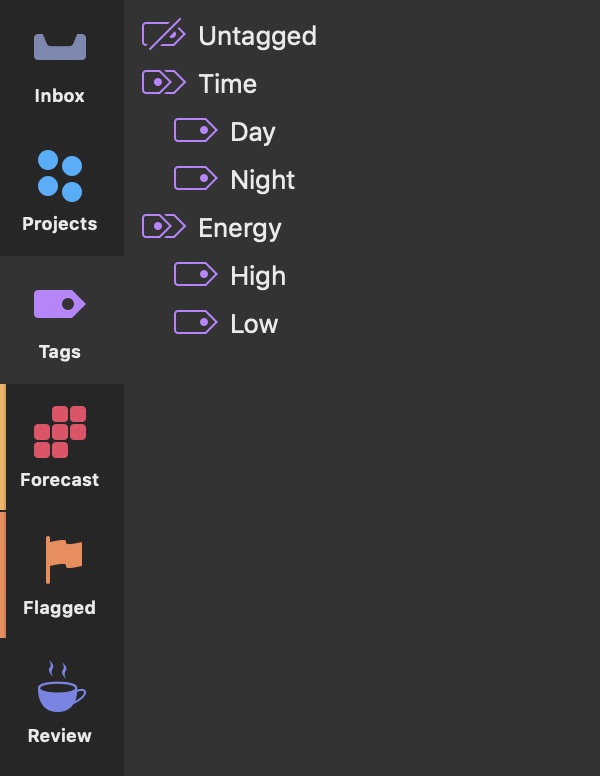Click the double-tag group icon beside Time

coord(164,82)
